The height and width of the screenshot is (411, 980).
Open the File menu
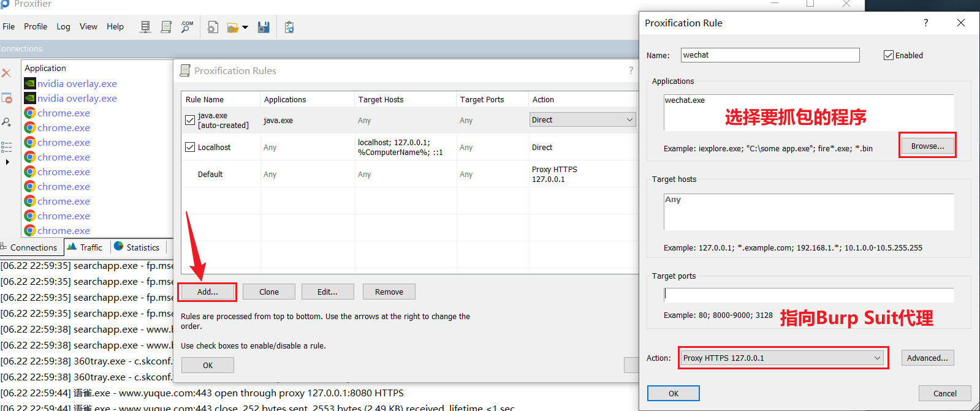[x=9, y=26]
